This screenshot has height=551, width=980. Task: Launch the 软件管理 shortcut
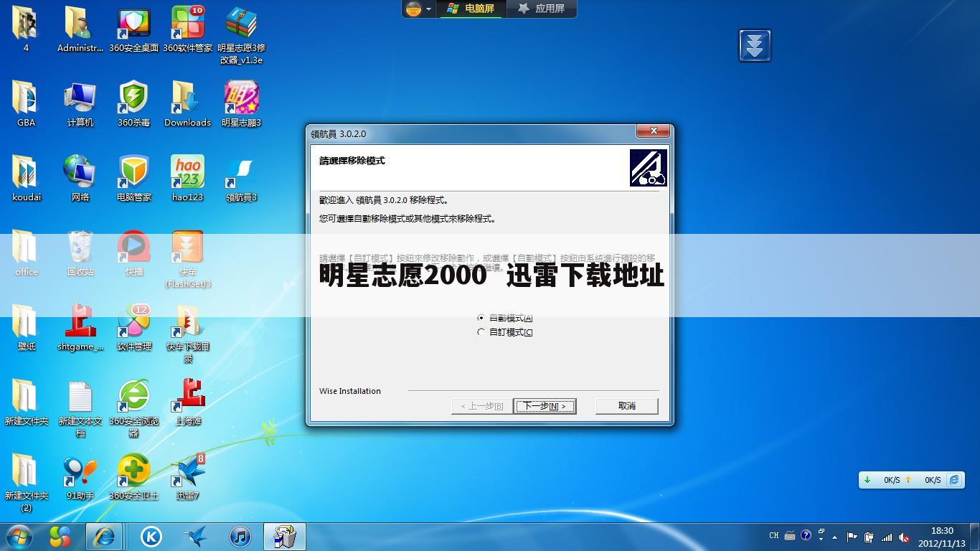coord(134,327)
